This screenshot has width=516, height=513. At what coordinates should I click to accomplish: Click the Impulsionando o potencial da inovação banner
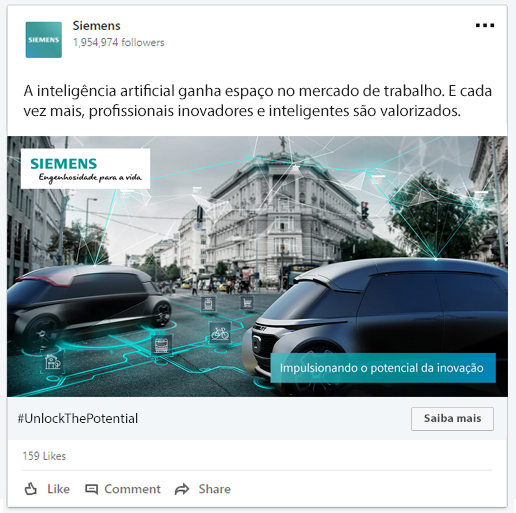[383, 368]
